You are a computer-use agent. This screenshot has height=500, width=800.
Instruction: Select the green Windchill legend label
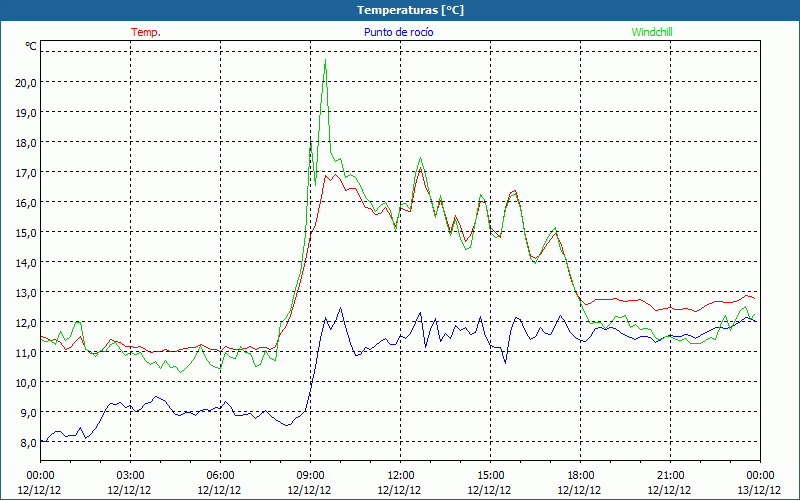[x=652, y=32]
